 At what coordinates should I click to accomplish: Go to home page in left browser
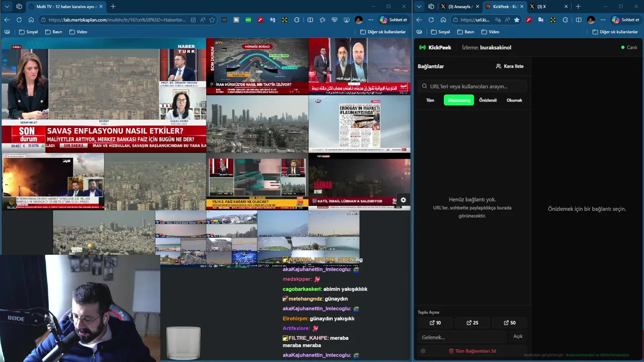coord(31,20)
